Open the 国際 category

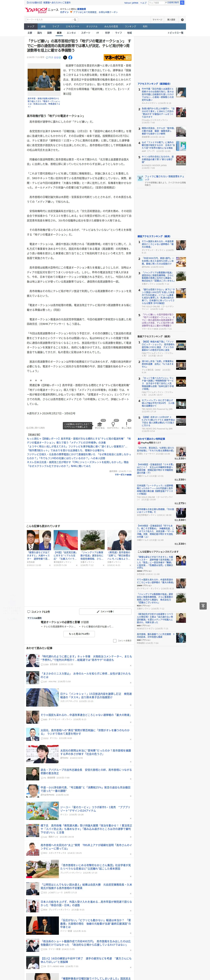point(49,33)
